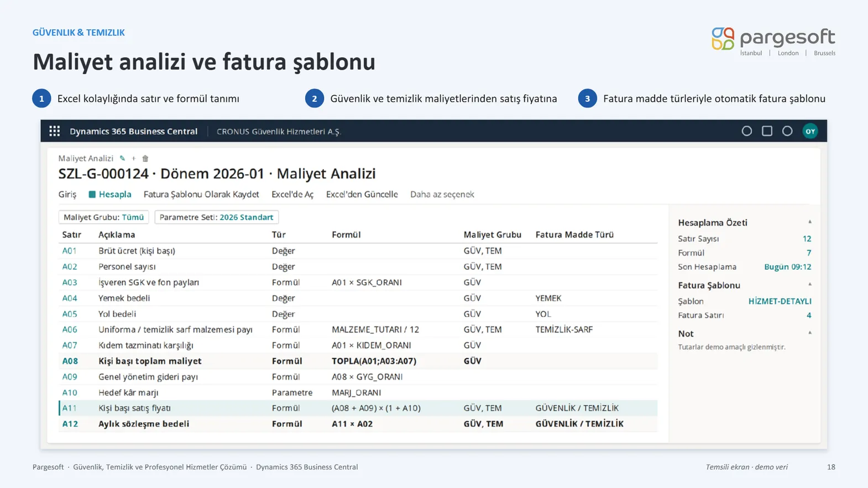
Task: Click Daha az seçenek
Action: pos(442,195)
